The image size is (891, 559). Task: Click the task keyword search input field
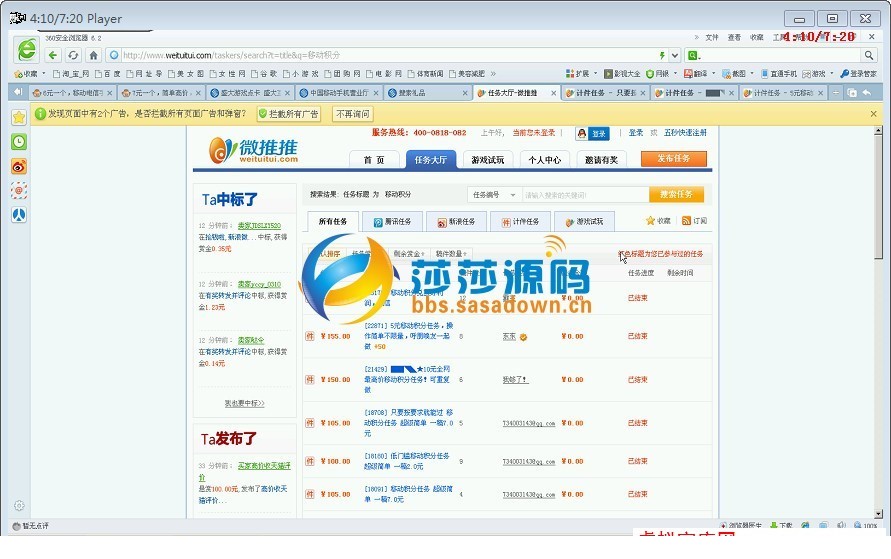coord(585,195)
